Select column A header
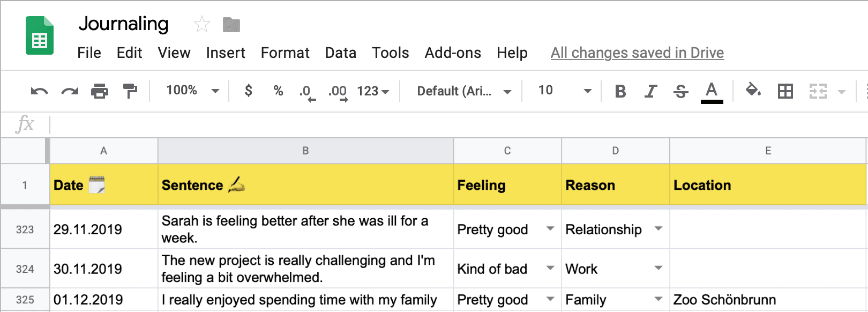This screenshot has width=868, height=312. (x=104, y=151)
